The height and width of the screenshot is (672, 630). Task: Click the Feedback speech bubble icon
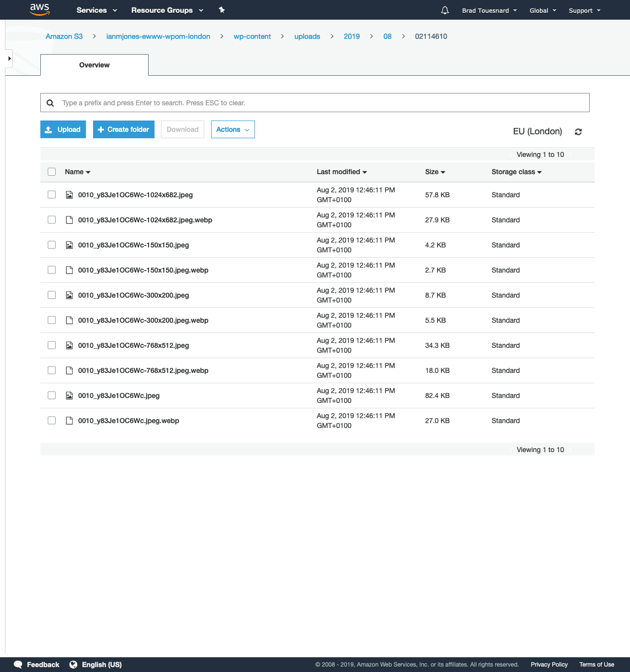(18, 665)
